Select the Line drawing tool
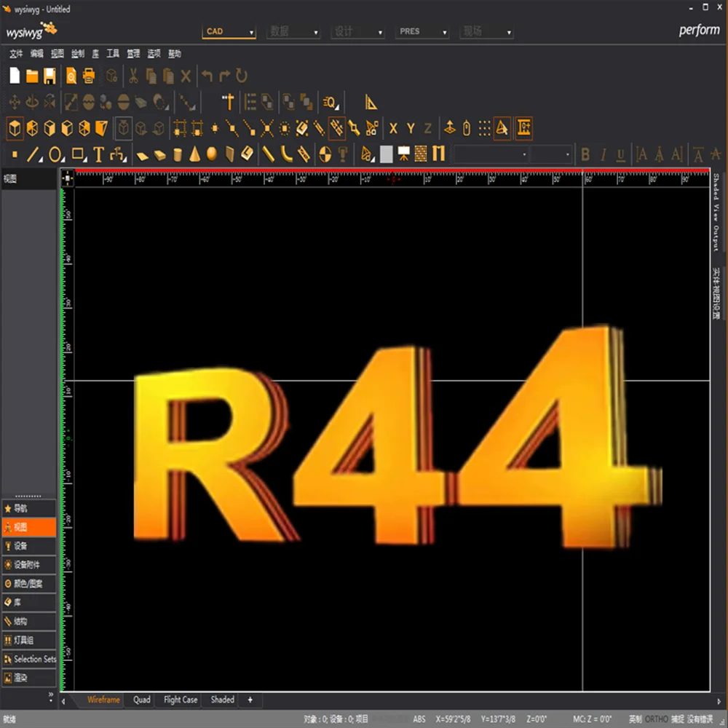728x728 pixels. click(x=33, y=154)
